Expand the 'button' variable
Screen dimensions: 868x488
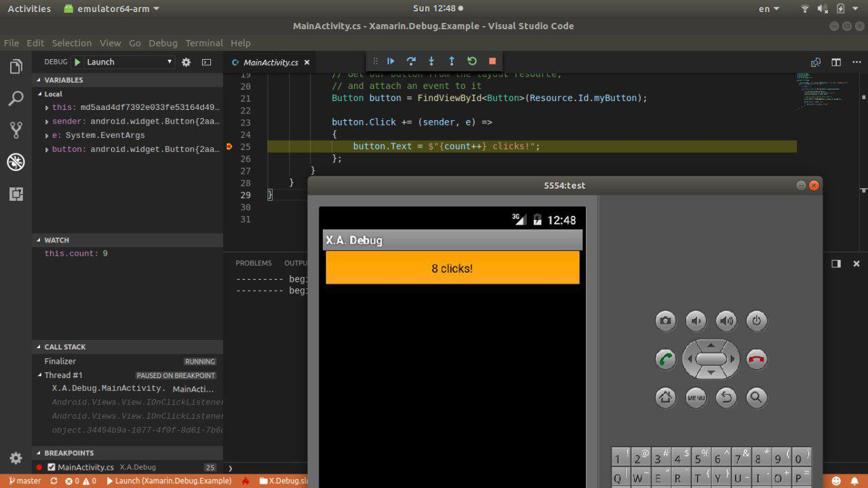coord(47,149)
